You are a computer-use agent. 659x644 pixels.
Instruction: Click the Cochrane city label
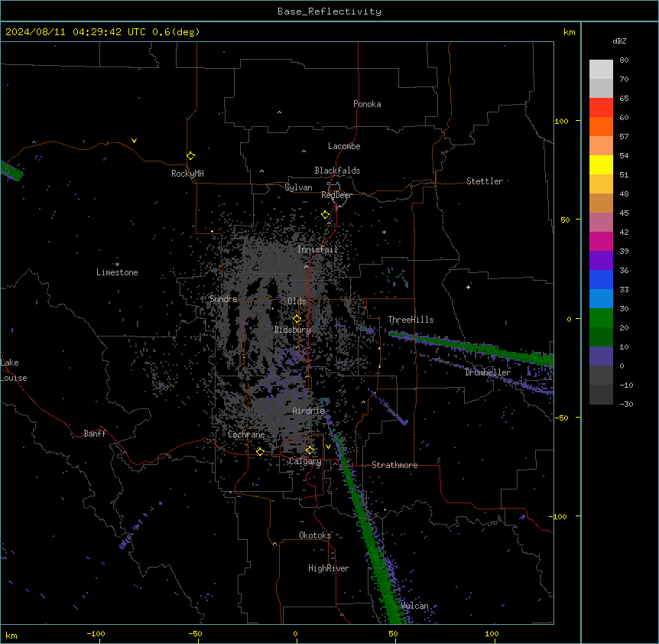point(246,434)
